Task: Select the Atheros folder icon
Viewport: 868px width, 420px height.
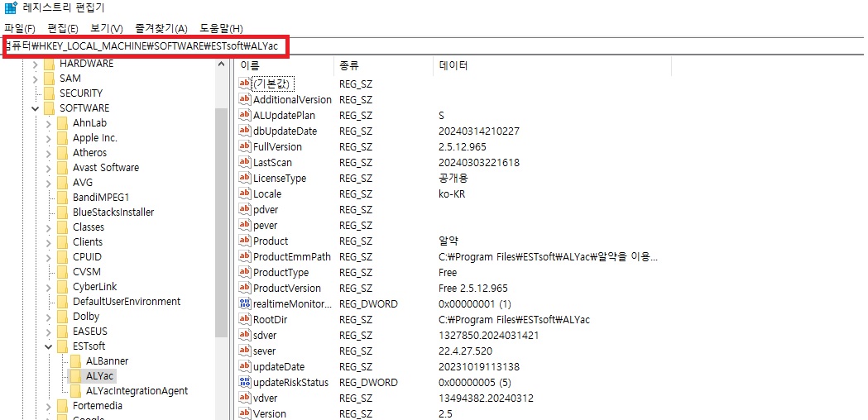Action: 62,153
